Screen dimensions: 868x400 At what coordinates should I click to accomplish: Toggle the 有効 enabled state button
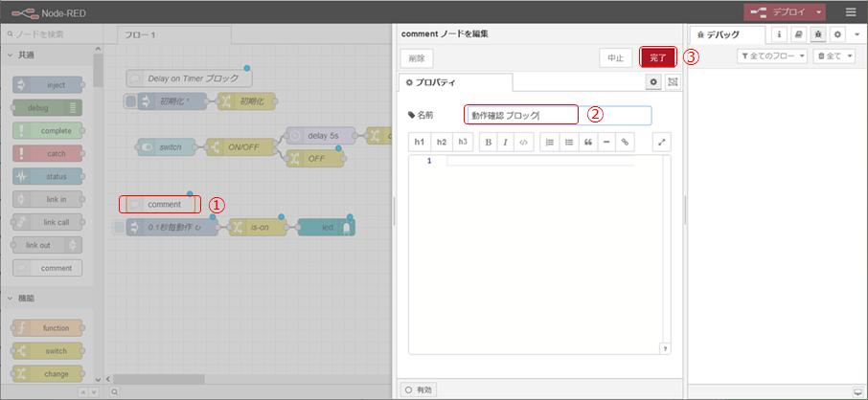coord(420,389)
